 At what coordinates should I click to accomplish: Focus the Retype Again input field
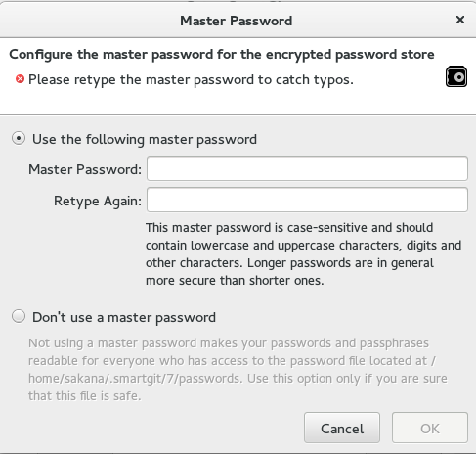(x=307, y=200)
